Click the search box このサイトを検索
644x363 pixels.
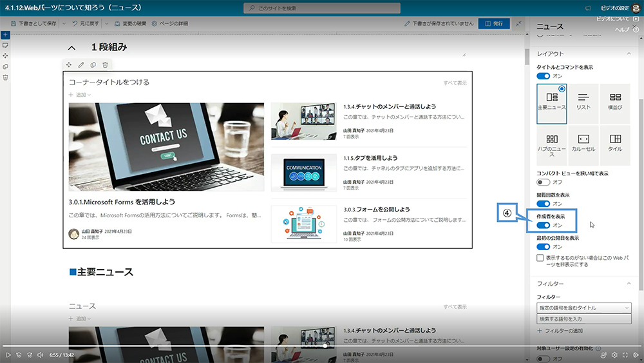(321, 8)
